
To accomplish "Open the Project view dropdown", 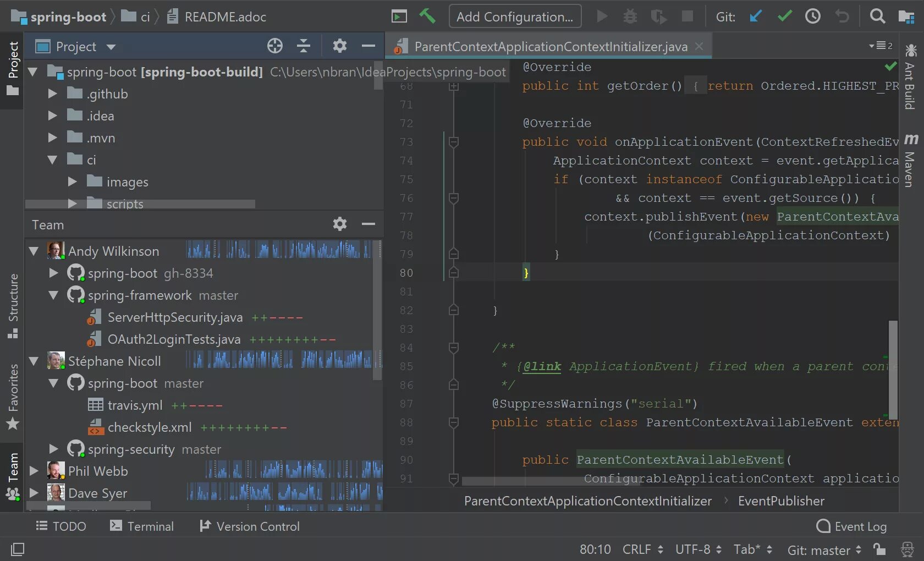I will tap(111, 47).
